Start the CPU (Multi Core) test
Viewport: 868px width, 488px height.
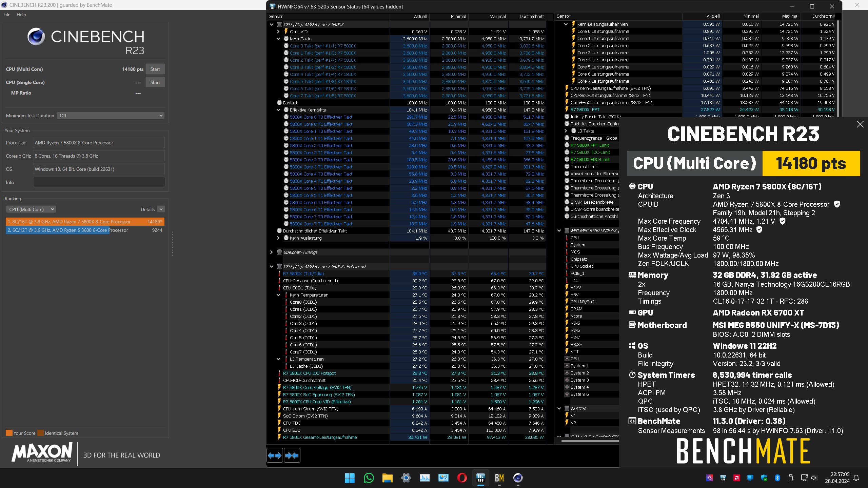coord(155,69)
